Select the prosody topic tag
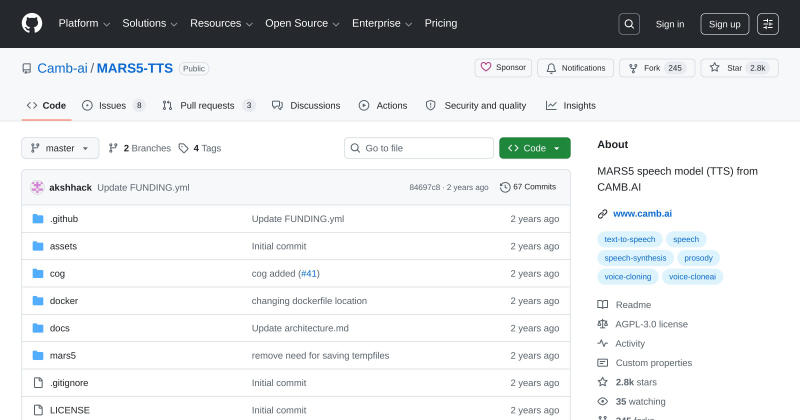This screenshot has width=800, height=420. (x=698, y=258)
